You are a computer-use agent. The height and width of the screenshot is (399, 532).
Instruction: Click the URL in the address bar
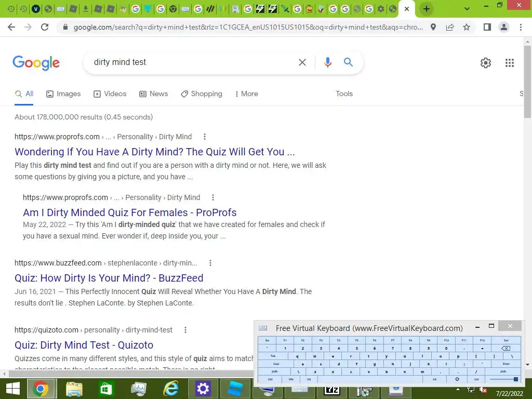click(248, 27)
